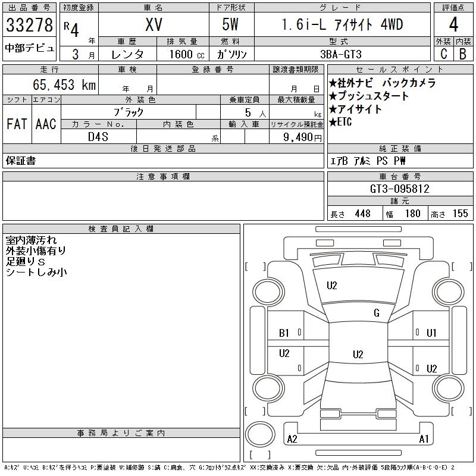Click the U1 mark on the door
476x476 pixels.
[431, 333]
